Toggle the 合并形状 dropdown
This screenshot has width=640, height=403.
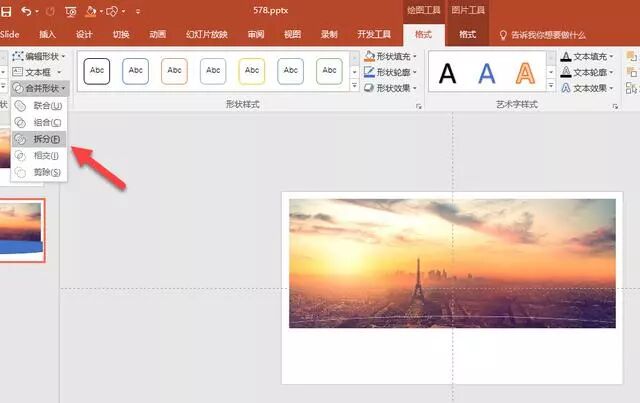(x=40, y=88)
